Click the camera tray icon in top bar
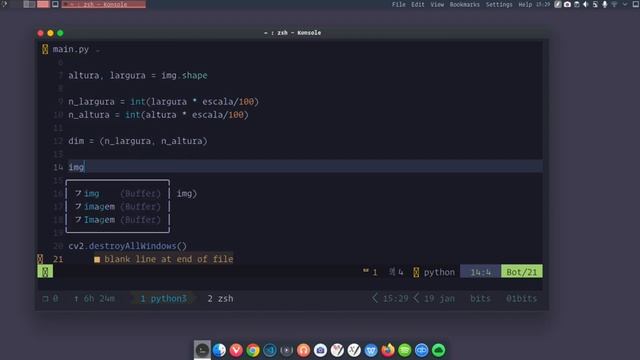The height and width of the screenshot is (360, 640). click(x=567, y=4)
